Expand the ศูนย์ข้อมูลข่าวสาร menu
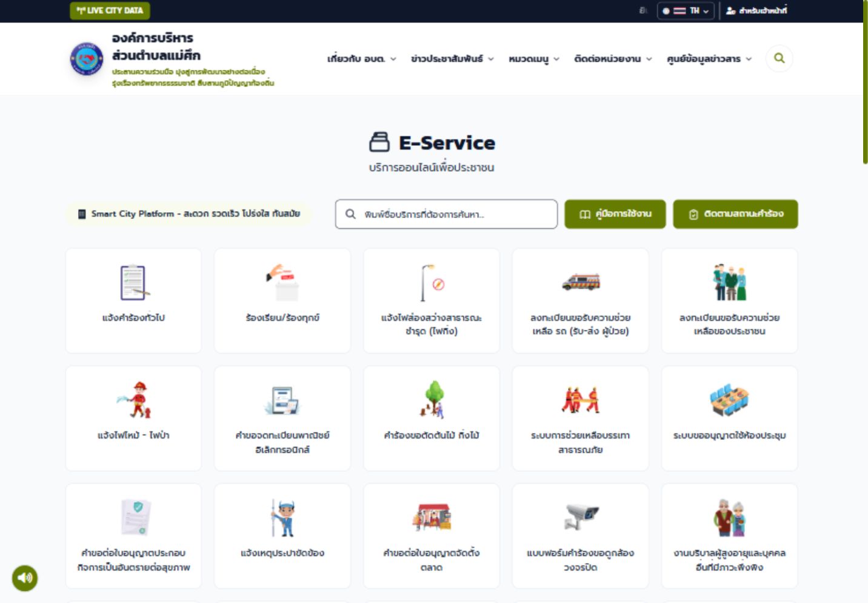The width and height of the screenshot is (868, 603). pyautogui.click(x=709, y=59)
